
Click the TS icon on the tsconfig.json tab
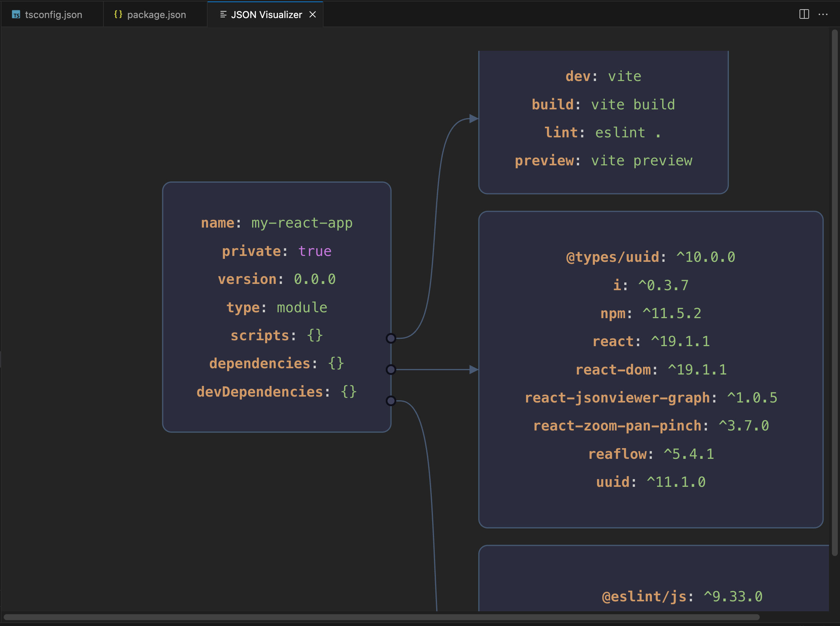pos(16,14)
